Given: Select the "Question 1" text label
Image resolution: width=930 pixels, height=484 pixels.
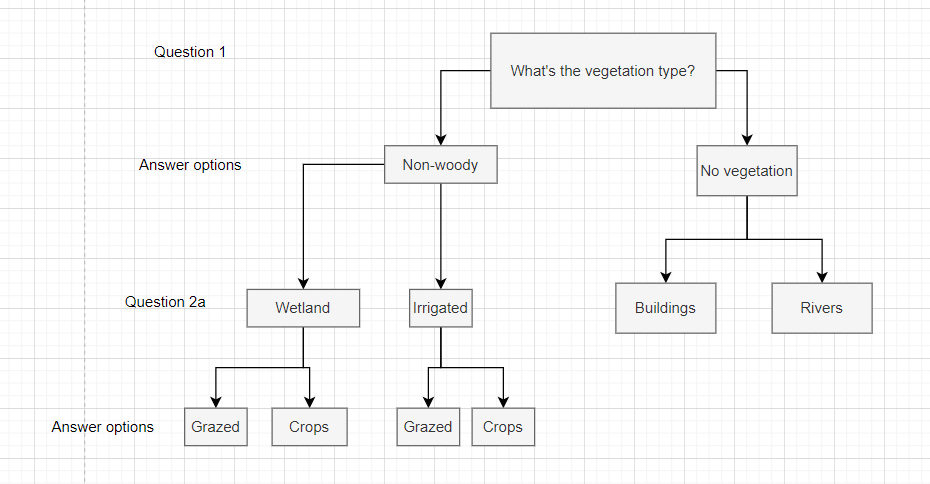Looking at the screenshot, I should pyautogui.click(x=190, y=52).
